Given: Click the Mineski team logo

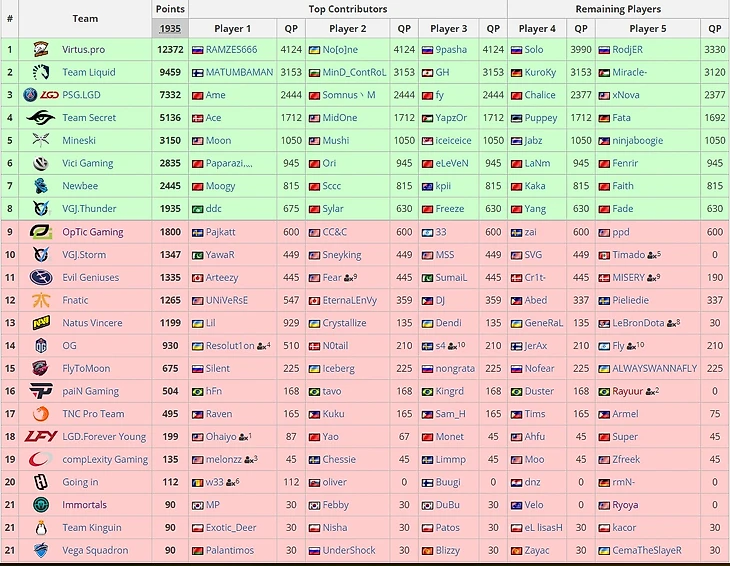Looking at the screenshot, I should tap(41, 140).
